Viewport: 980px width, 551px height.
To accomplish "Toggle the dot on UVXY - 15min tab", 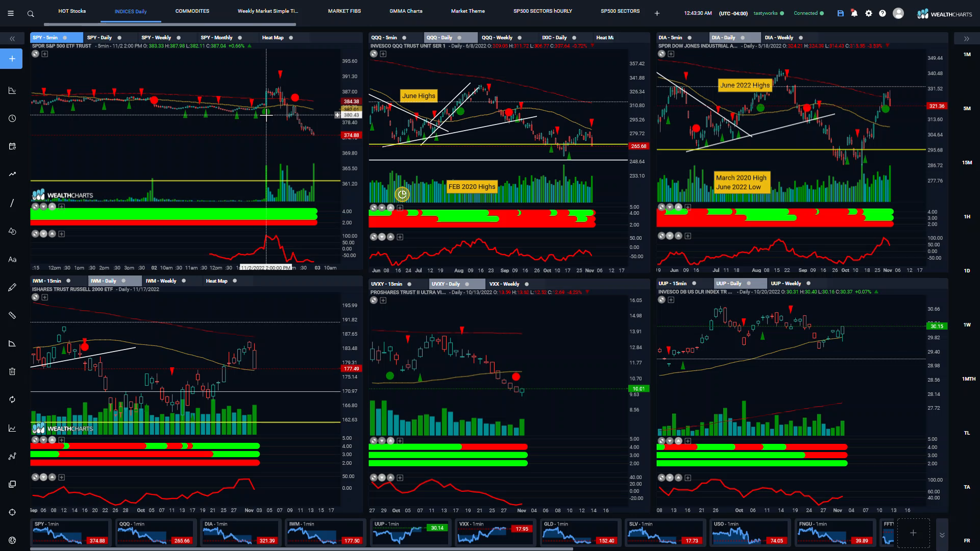I will pos(410,284).
